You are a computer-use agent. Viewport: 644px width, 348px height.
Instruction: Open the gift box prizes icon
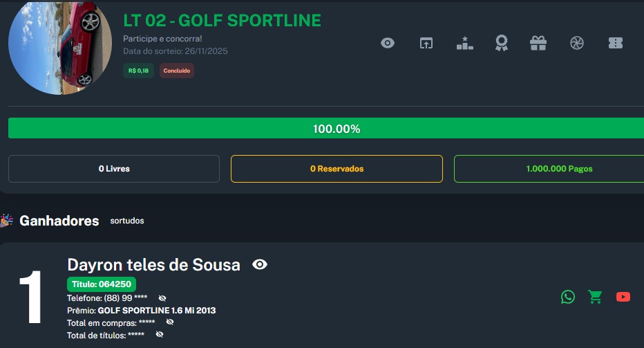(538, 43)
